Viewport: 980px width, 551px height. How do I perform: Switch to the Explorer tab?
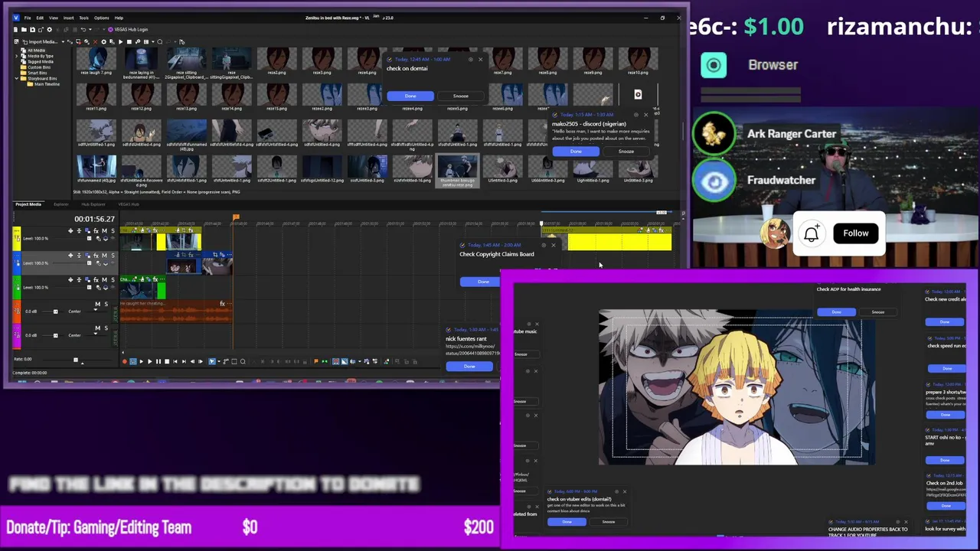coord(60,204)
